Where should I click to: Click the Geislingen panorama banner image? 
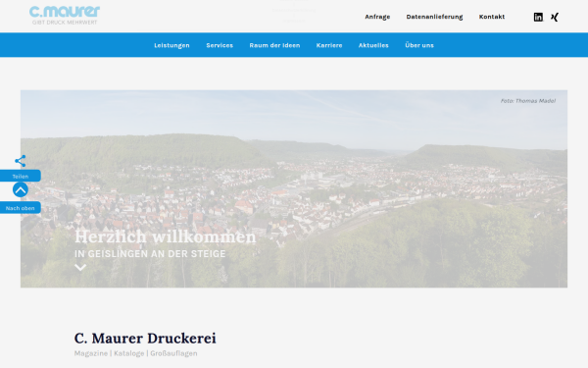pos(294,188)
